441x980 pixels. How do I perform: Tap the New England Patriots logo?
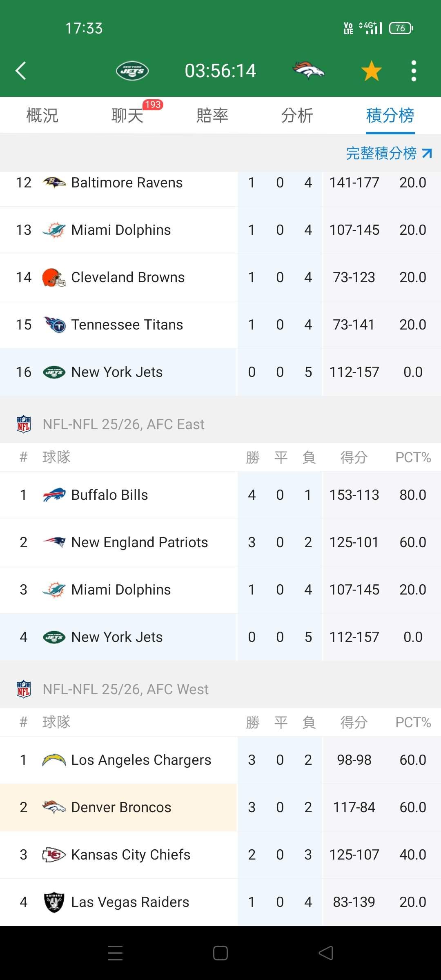tap(54, 542)
